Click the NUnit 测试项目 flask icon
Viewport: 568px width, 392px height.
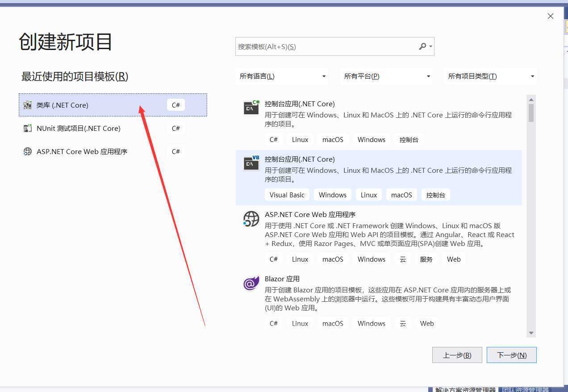pyautogui.click(x=28, y=129)
